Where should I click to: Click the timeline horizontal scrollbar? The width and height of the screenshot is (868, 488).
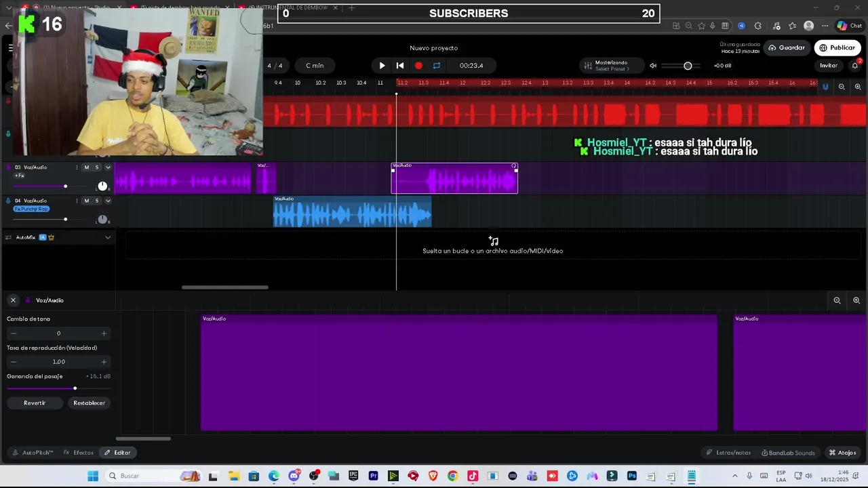[224, 287]
